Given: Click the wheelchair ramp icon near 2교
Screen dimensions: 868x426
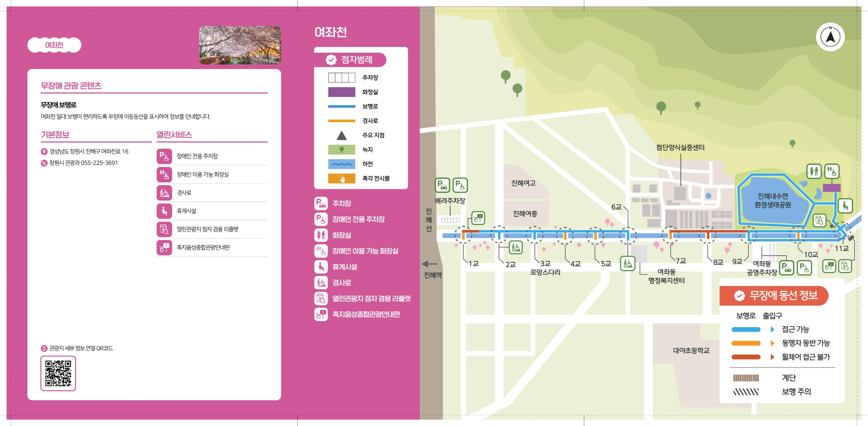Looking at the screenshot, I should pyautogui.click(x=515, y=247).
